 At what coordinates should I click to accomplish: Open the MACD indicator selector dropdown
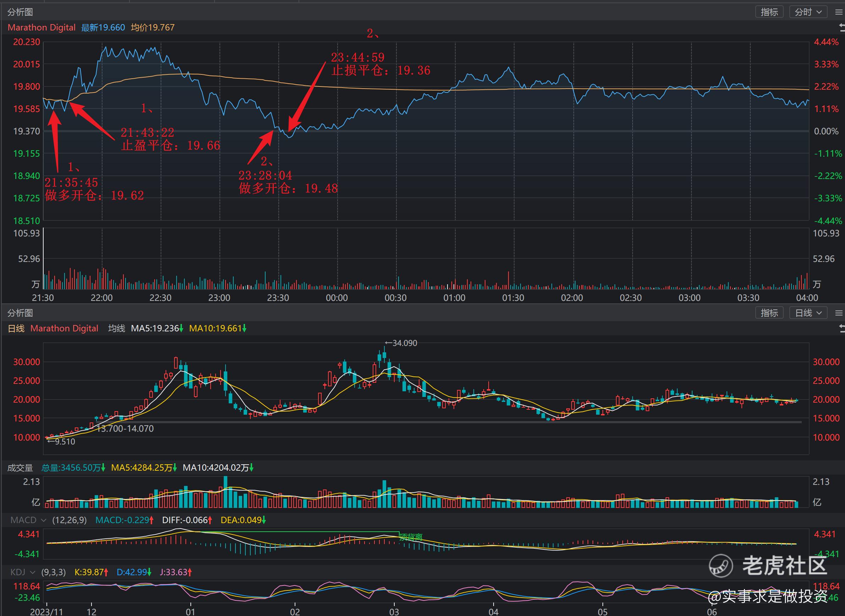coord(28,520)
